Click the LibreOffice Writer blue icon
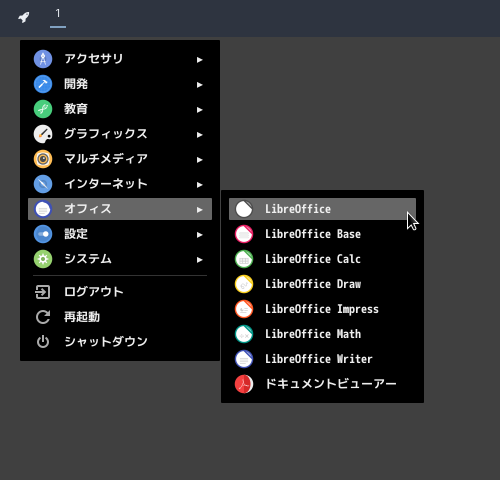The height and width of the screenshot is (480, 500). 244,359
